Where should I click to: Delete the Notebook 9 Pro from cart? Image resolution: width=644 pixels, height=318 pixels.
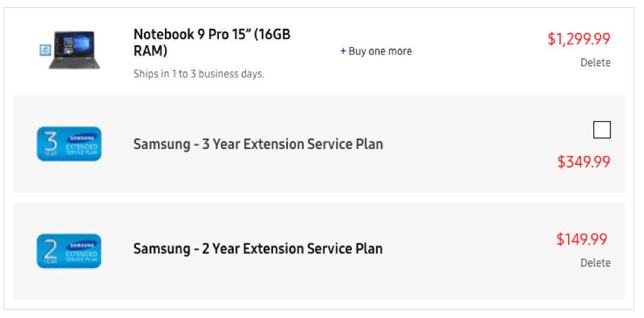[x=595, y=62]
